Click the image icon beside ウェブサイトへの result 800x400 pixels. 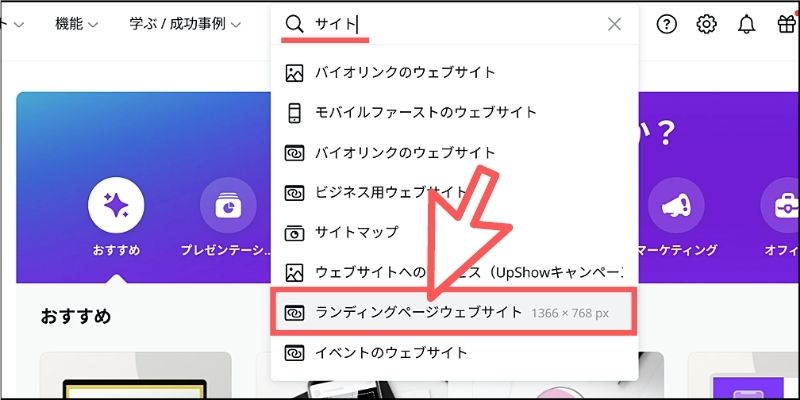point(294,272)
